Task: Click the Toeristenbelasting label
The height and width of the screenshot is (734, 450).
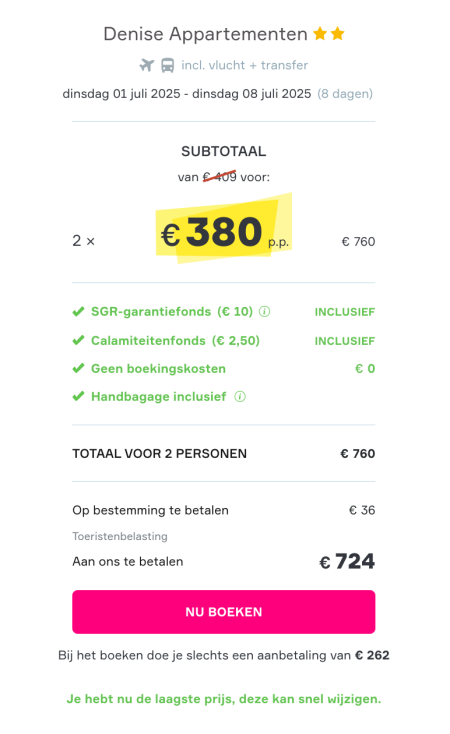Action: [x=120, y=536]
